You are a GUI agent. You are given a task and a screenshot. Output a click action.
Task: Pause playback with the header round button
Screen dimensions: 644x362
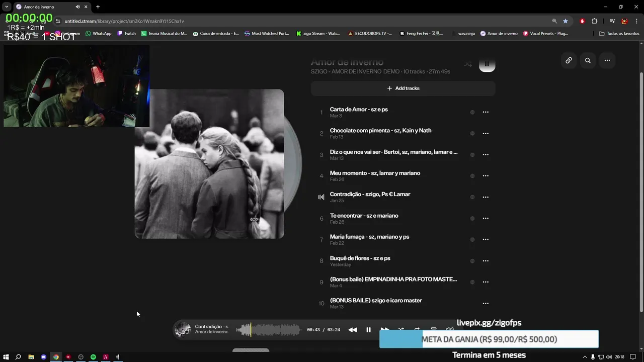(487, 64)
